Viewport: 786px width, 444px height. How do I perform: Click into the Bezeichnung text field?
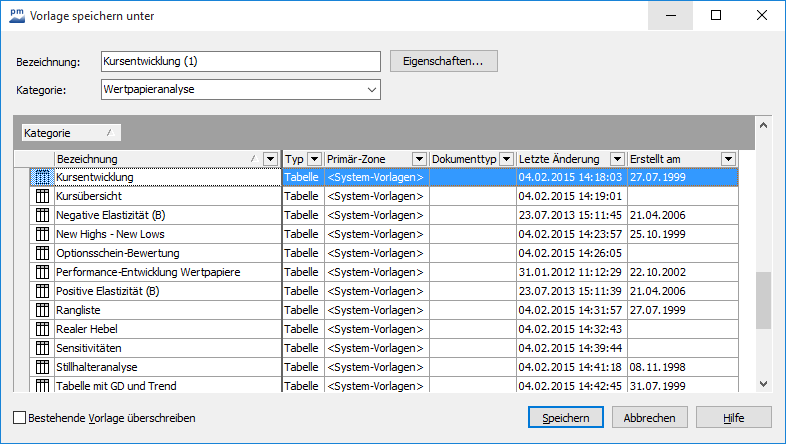[x=240, y=62]
